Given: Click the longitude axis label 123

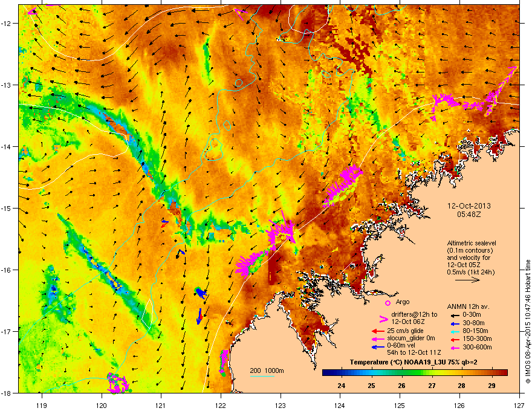Looking at the screenshot, I should tap(281, 405).
